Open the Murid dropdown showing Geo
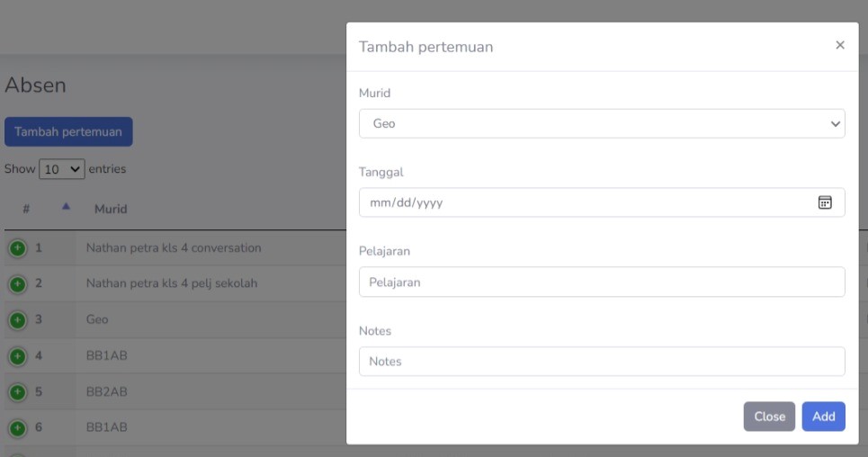868x457 pixels. tap(601, 124)
